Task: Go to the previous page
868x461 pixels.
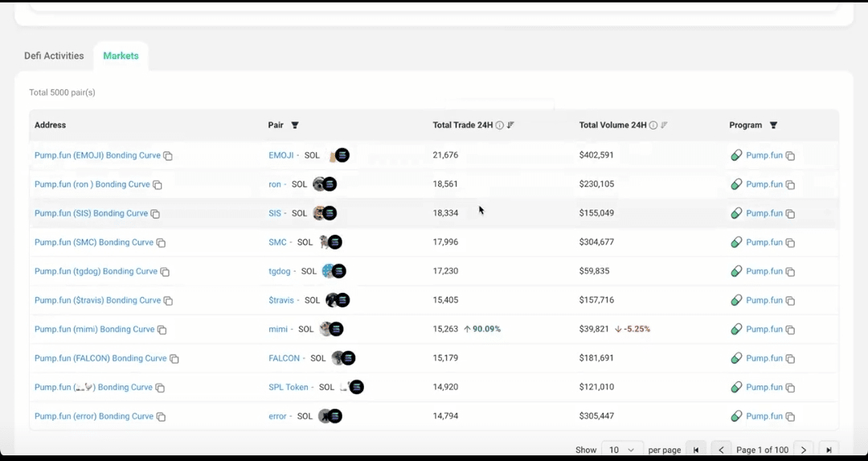Action: tap(721, 450)
